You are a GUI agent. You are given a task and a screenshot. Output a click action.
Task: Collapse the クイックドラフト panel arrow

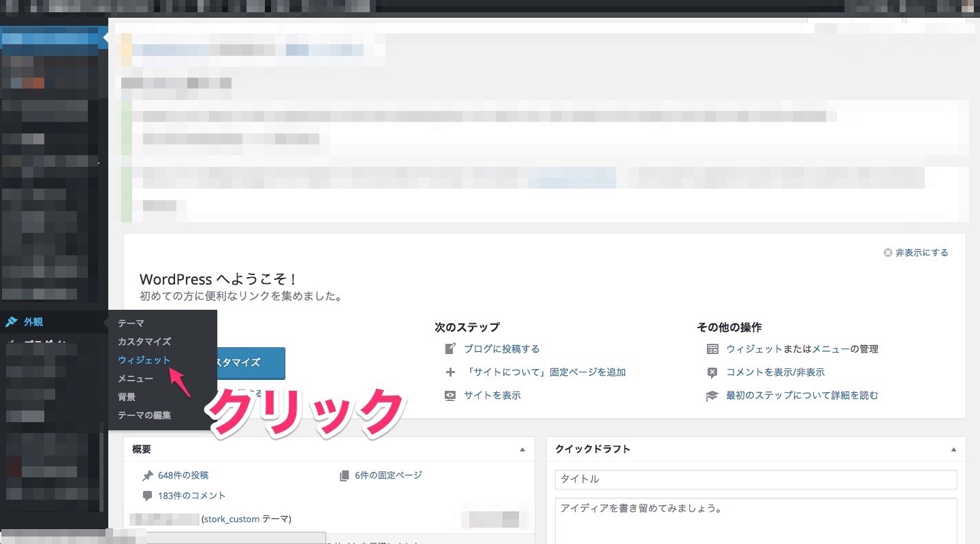click(x=954, y=450)
